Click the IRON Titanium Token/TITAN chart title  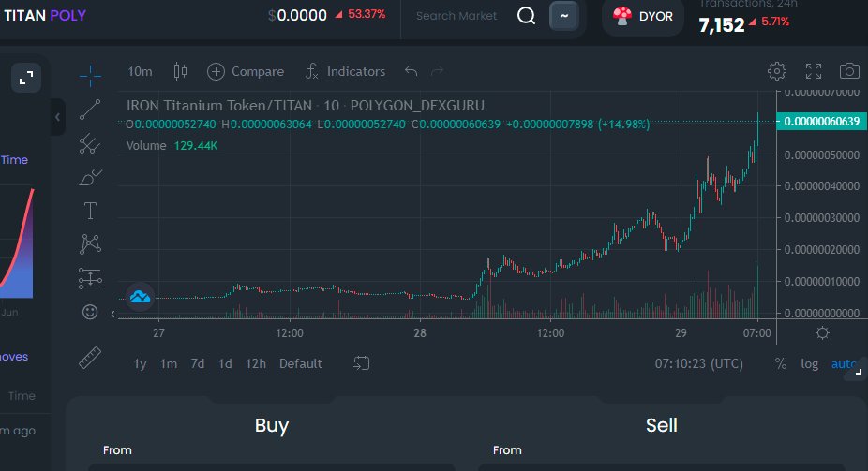pos(305,106)
